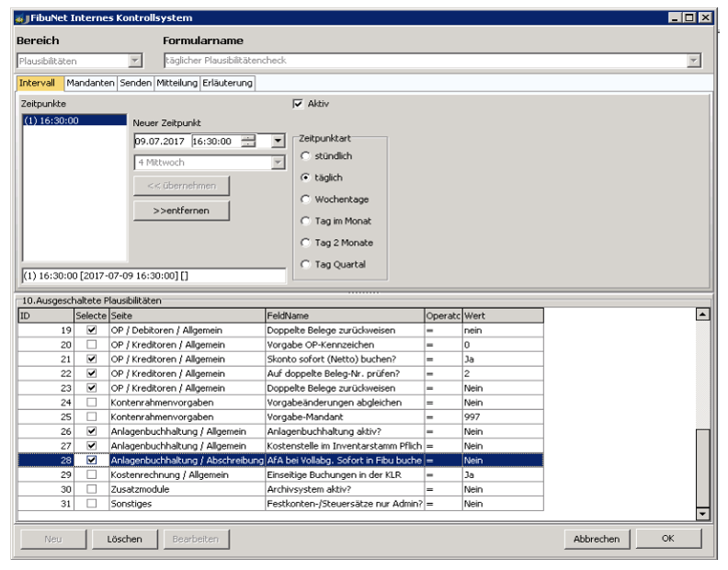Uncheck the Selected box in row 19
This screenshot has height=570, width=728.
[92, 330]
